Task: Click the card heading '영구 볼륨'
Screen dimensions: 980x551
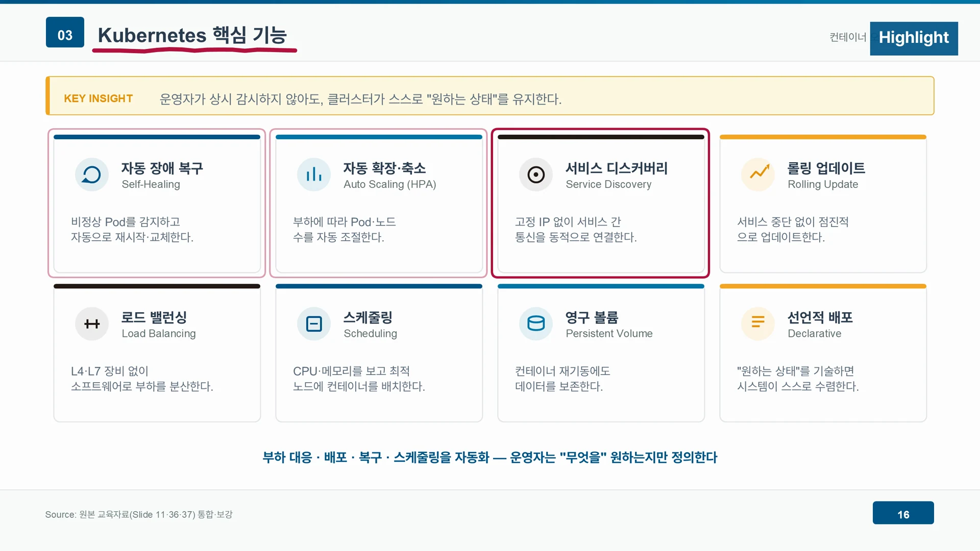Action: point(592,317)
